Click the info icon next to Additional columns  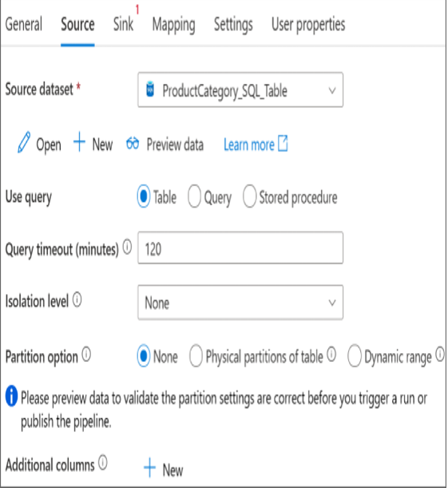click(x=103, y=462)
